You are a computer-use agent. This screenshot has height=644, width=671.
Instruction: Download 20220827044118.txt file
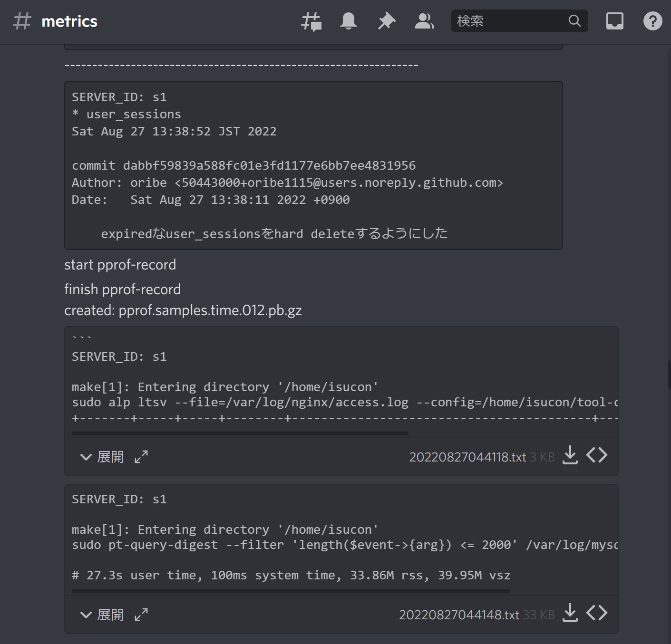click(x=570, y=455)
